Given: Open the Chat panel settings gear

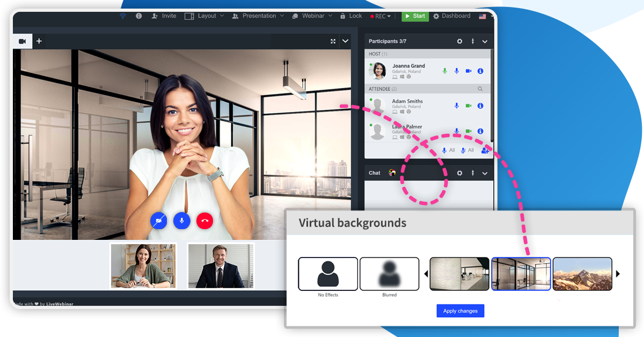Looking at the screenshot, I should [459, 172].
